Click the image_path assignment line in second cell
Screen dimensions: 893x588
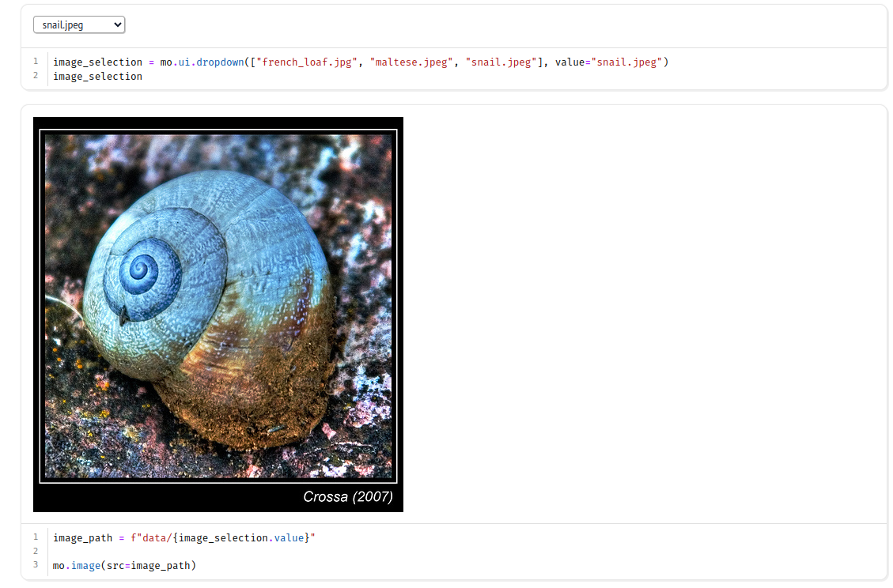tap(184, 538)
